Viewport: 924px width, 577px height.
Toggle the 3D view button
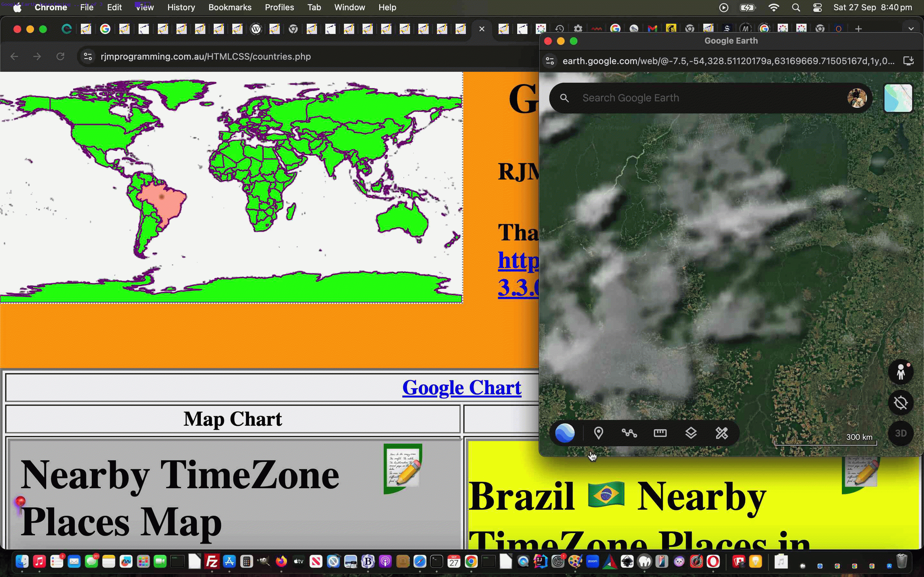click(x=900, y=433)
